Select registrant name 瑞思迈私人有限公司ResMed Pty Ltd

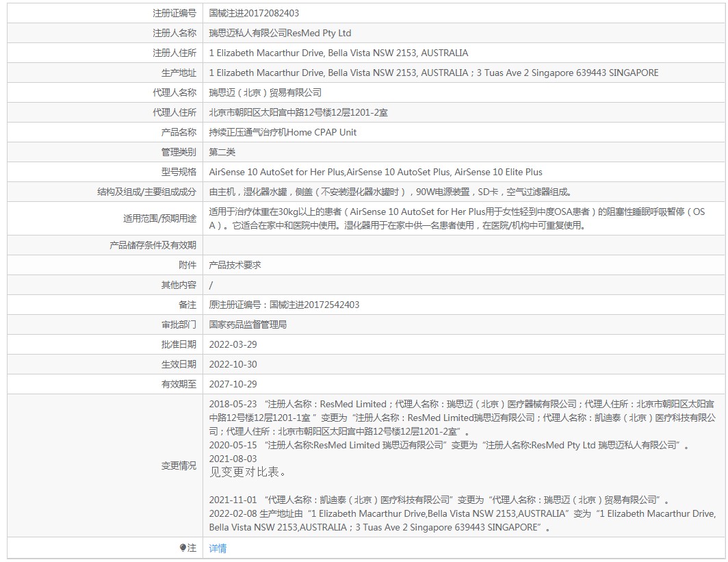tap(280, 33)
